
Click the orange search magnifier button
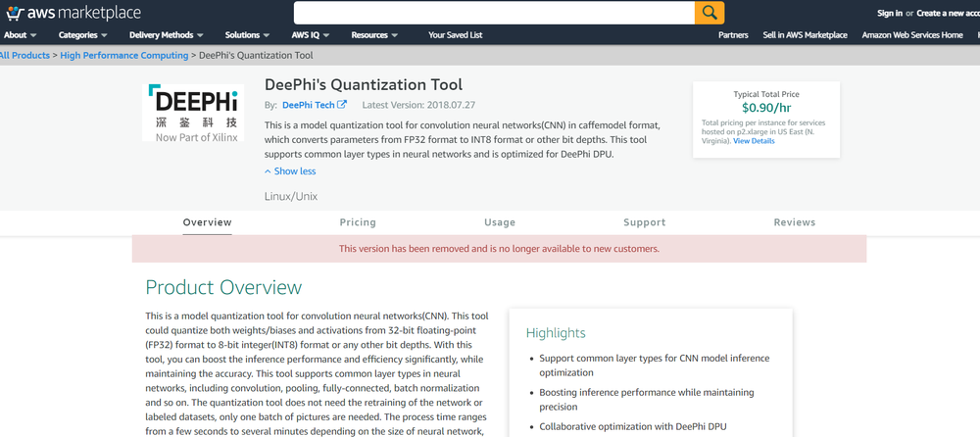point(710,13)
